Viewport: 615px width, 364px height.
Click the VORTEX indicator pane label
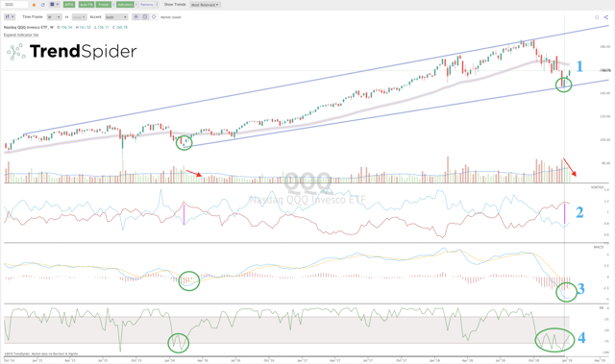597,187
